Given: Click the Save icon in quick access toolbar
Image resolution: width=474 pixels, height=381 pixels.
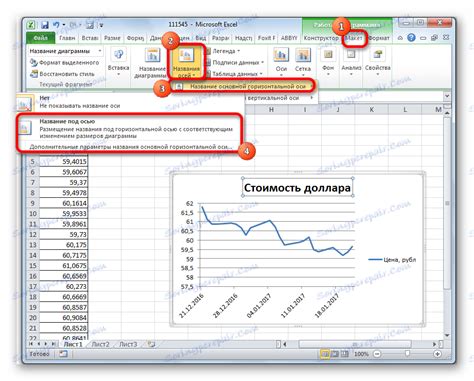Looking at the screenshot, I should click(45, 25).
